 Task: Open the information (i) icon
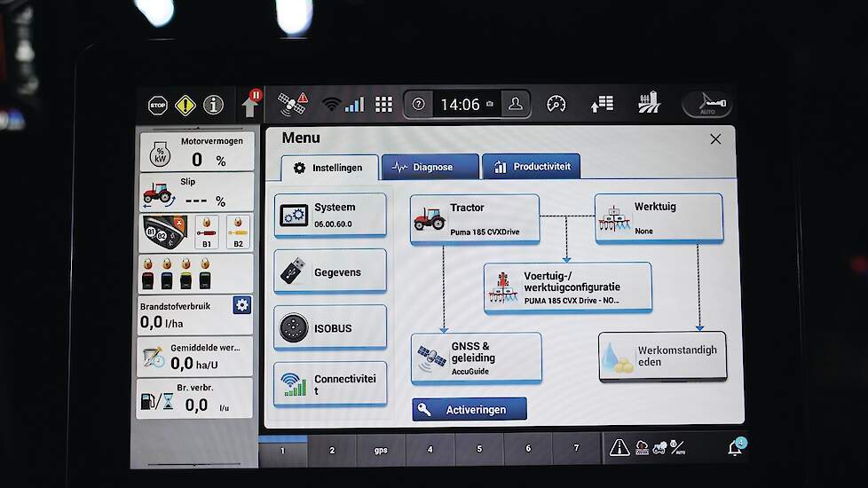[x=214, y=105]
